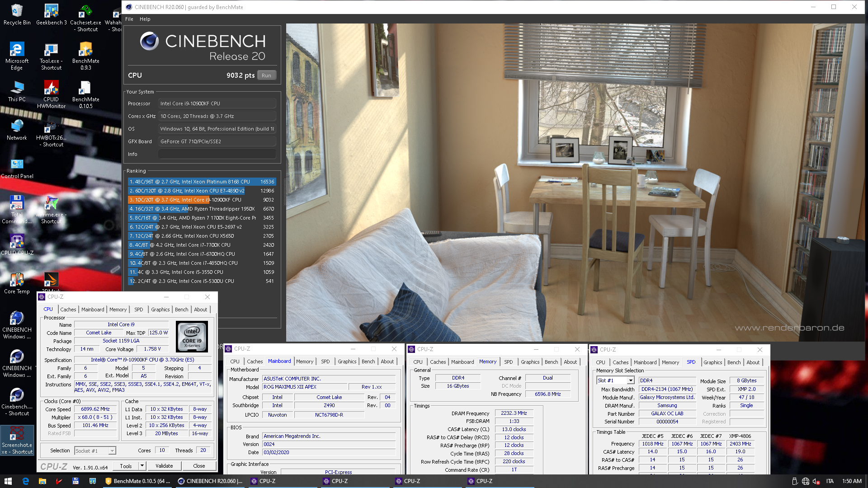This screenshot has height=488, width=868.
Task: Open the Socket #1 selection dropdown
Action: pos(95,450)
